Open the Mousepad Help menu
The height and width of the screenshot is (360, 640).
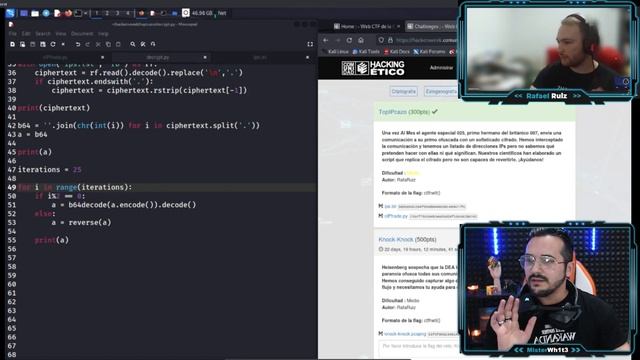point(103,33)
